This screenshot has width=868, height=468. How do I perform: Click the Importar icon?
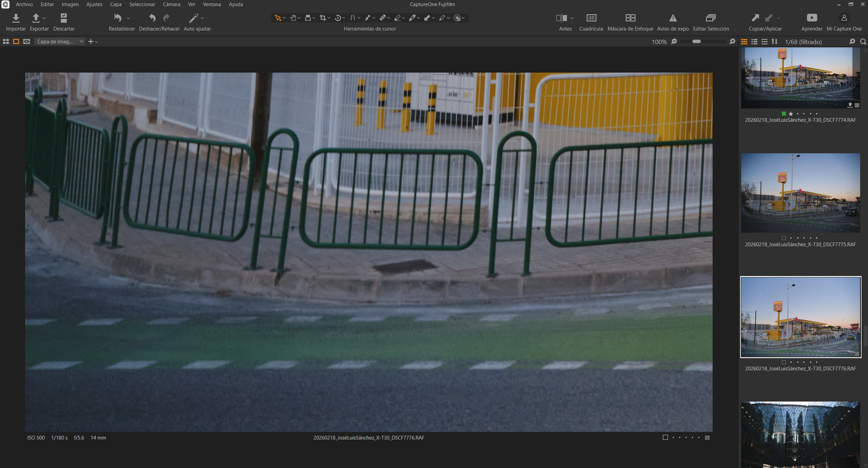click(16, 18)
